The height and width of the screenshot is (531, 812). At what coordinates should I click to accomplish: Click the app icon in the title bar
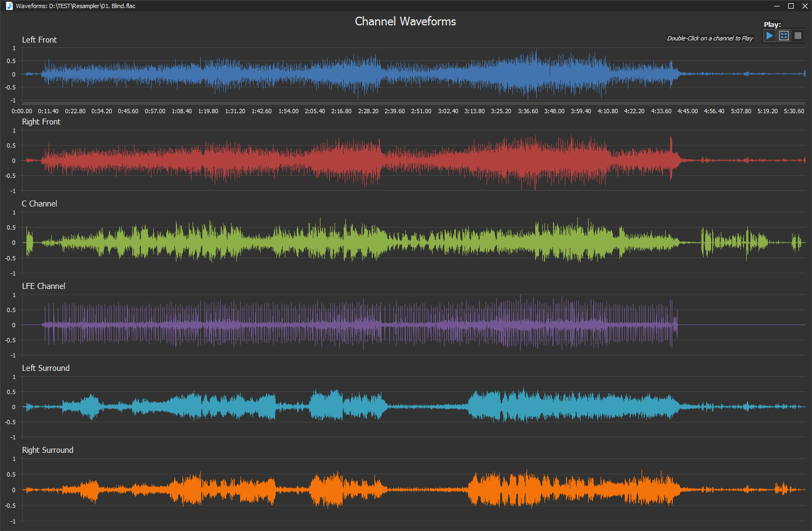point(9,6)
